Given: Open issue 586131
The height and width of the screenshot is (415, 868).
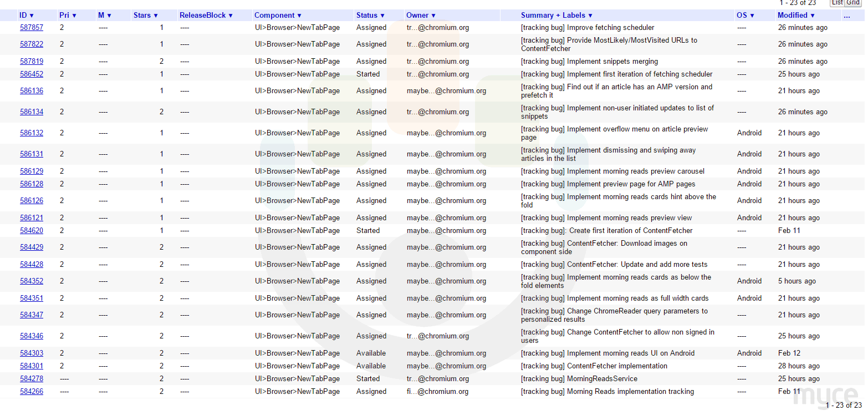Looking at the screenshot, I should coord(32,154).
